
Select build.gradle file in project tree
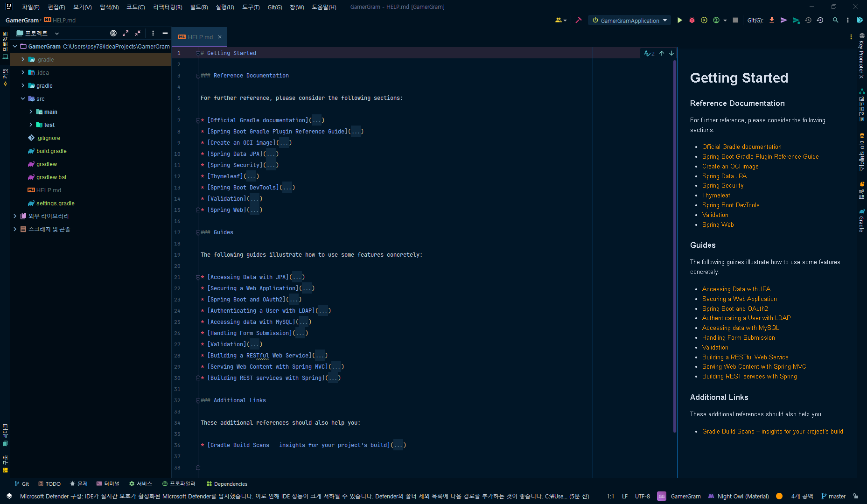[51, 151]
